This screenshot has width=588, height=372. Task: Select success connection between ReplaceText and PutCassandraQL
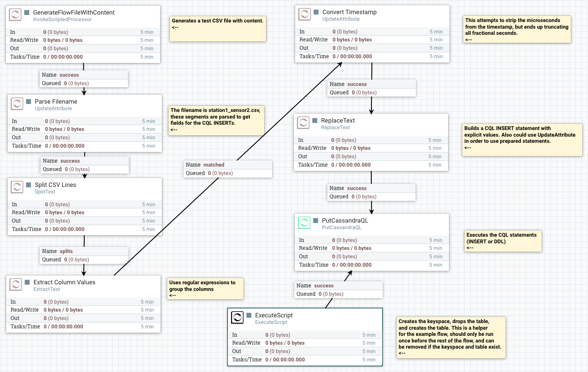[371, 192]
